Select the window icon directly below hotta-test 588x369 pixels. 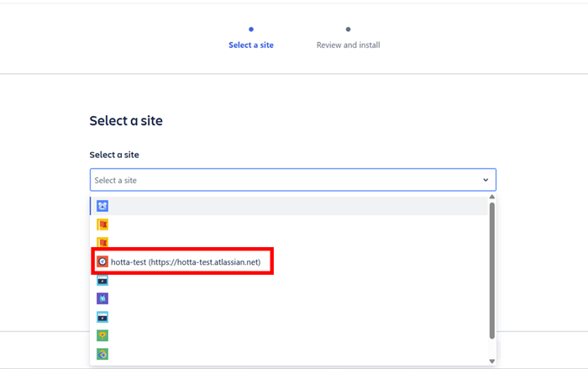(x=102, y=280)
